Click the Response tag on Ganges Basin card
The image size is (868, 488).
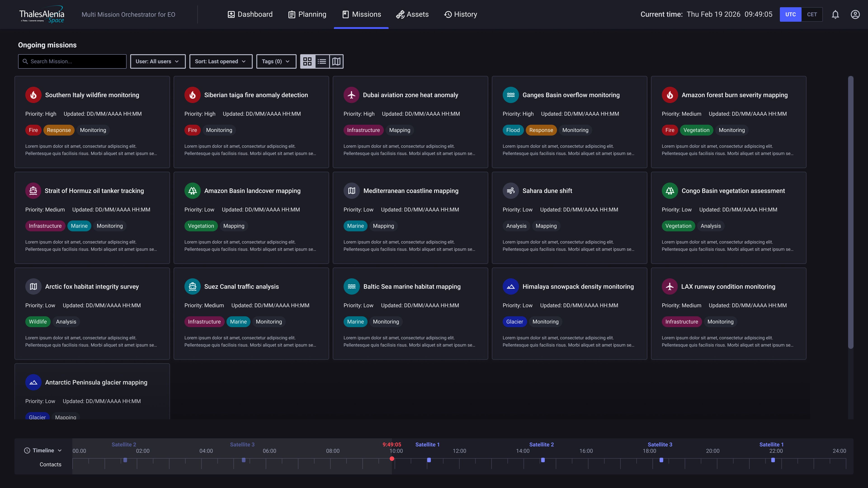click(541, 130)
